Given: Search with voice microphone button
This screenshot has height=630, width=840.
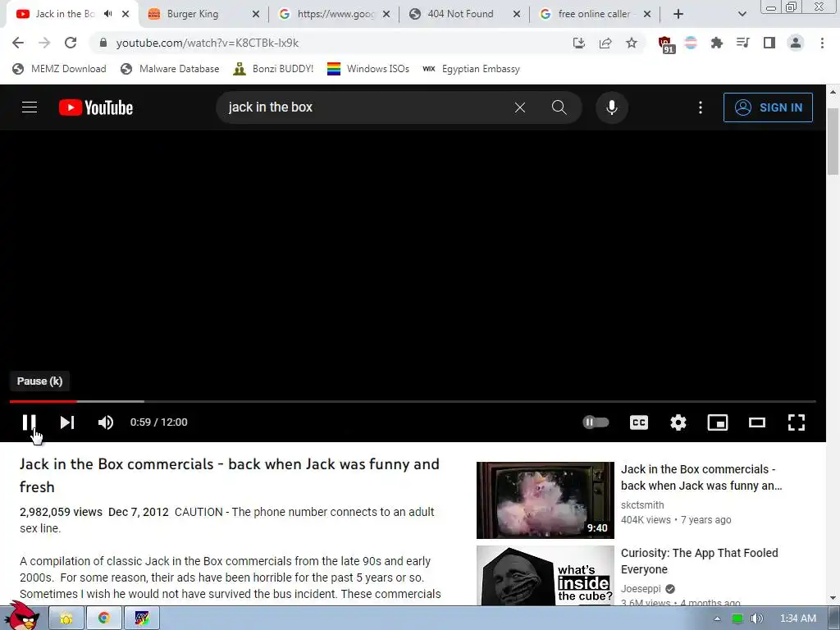Looking at the screenshot, I should click(x=612, y=107).
